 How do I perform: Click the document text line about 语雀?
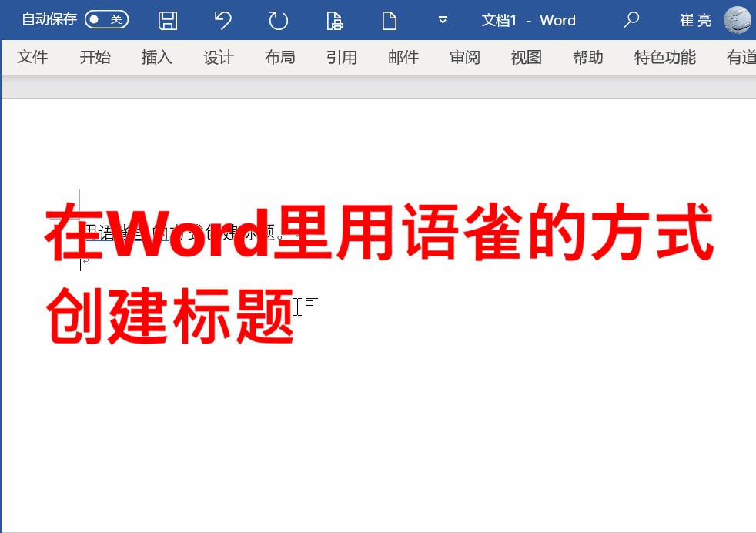point(183,233)
